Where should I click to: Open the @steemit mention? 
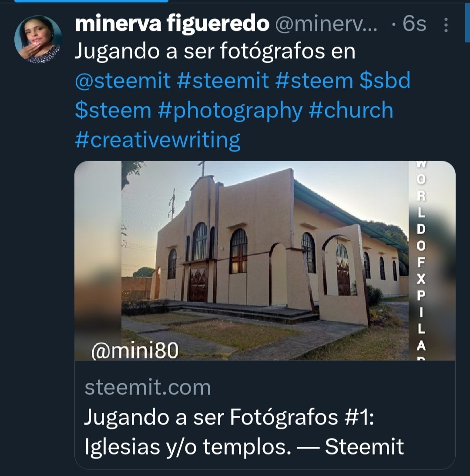[123, 81]
